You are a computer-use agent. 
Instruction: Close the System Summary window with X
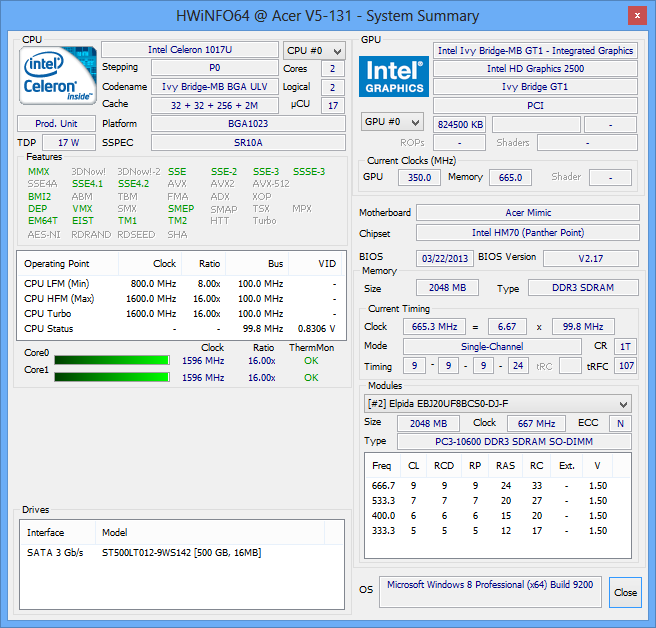tap(637, 16)
